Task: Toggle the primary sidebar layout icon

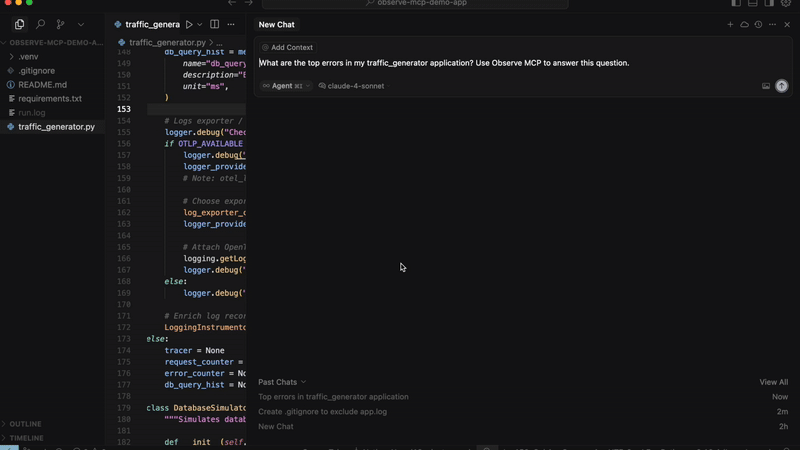Action: click(x=736, y=3)
